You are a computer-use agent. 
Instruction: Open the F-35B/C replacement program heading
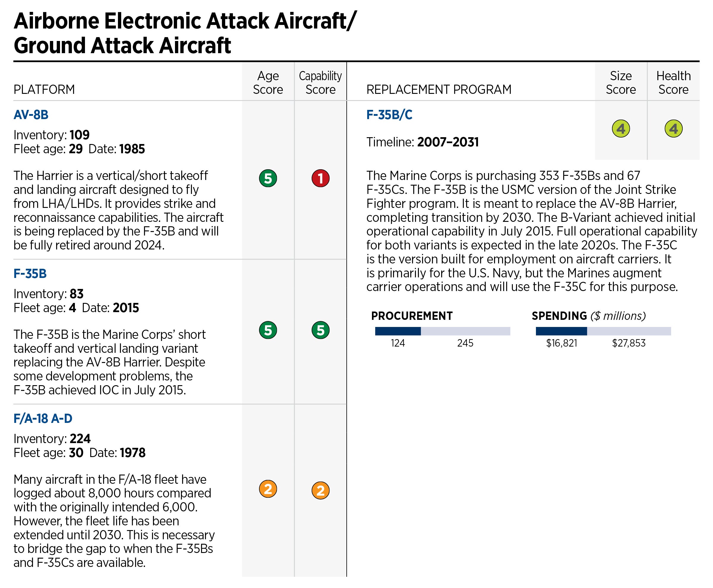389,115
